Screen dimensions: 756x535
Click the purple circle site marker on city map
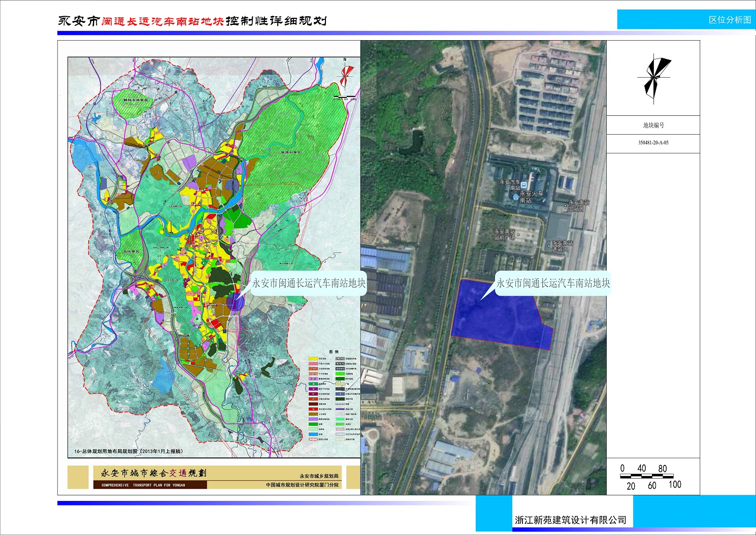[x=235, y=301]
